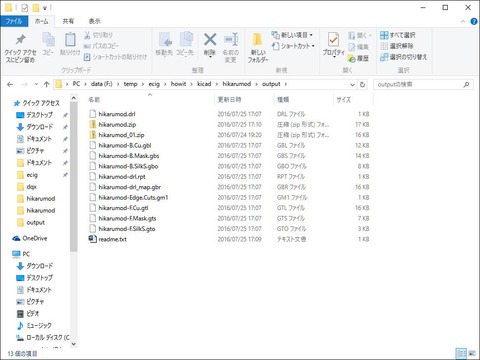Viewport: 480px width, 360px height.
Task: Click the Help question mark icon
Action: (474, 21)
